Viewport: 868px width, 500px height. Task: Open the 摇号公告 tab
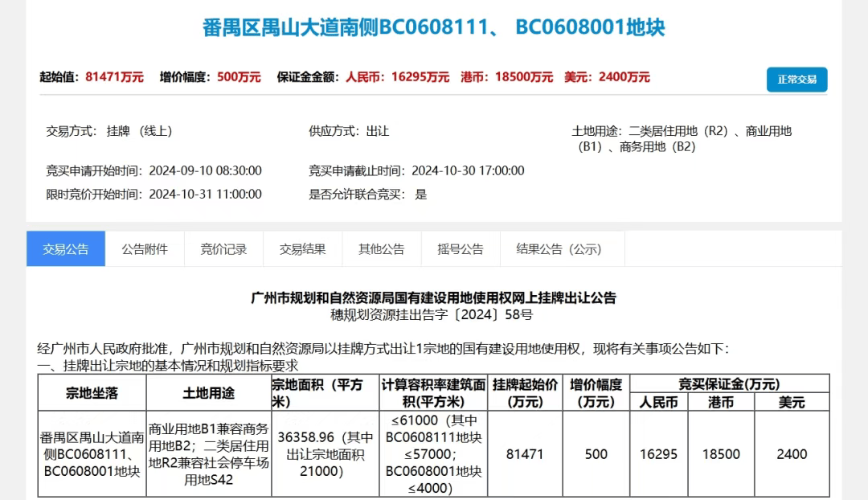tap(461, 249)
